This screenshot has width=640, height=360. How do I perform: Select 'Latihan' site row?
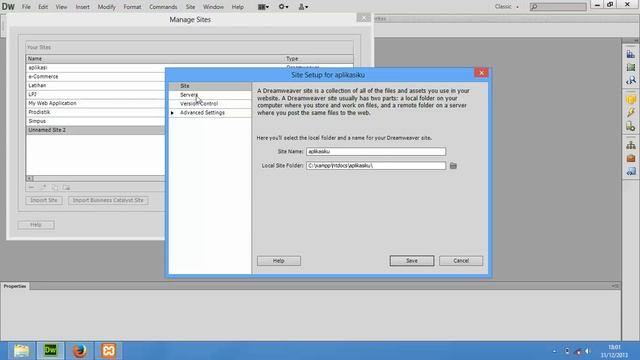click(96, 86)
